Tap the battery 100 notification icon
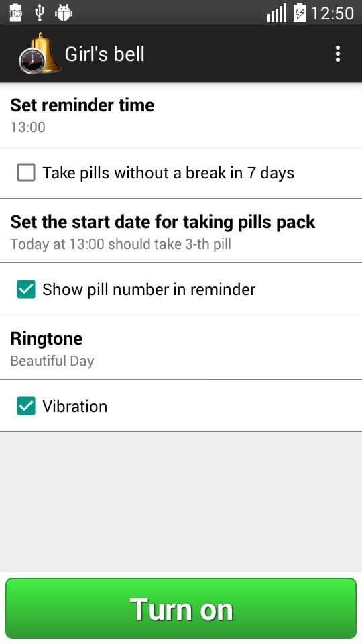 tap(15, 13)
